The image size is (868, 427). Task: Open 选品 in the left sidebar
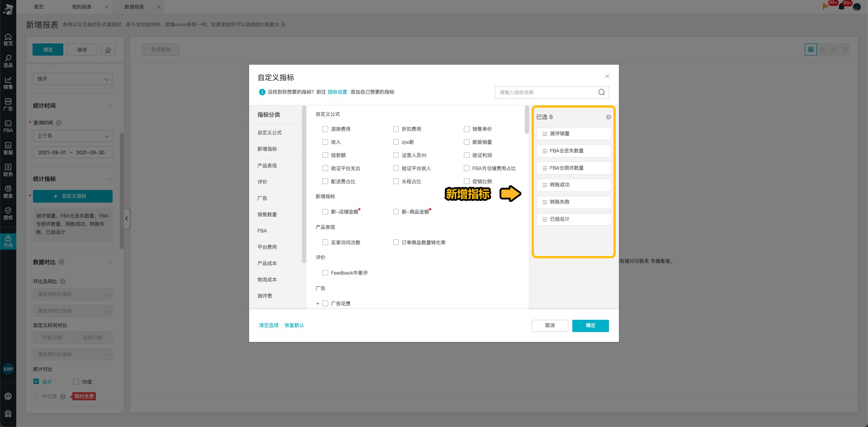pos(8,61)
